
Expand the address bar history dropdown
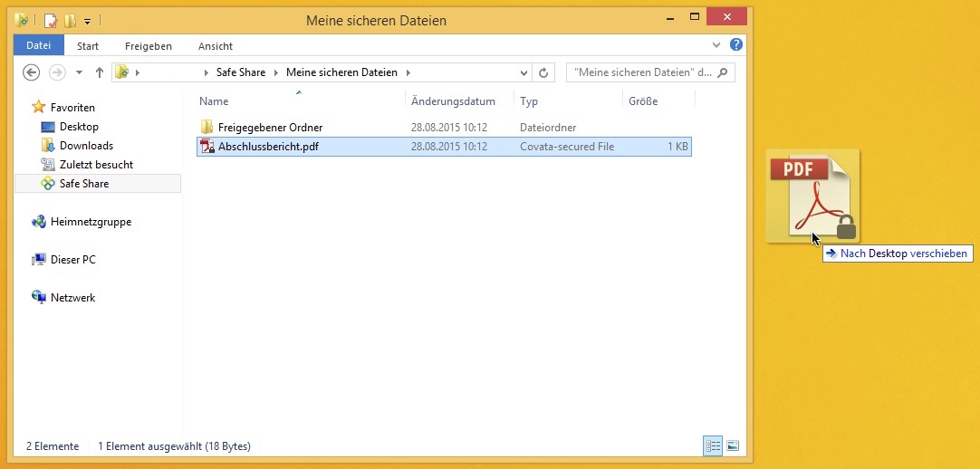pos(524,73)
